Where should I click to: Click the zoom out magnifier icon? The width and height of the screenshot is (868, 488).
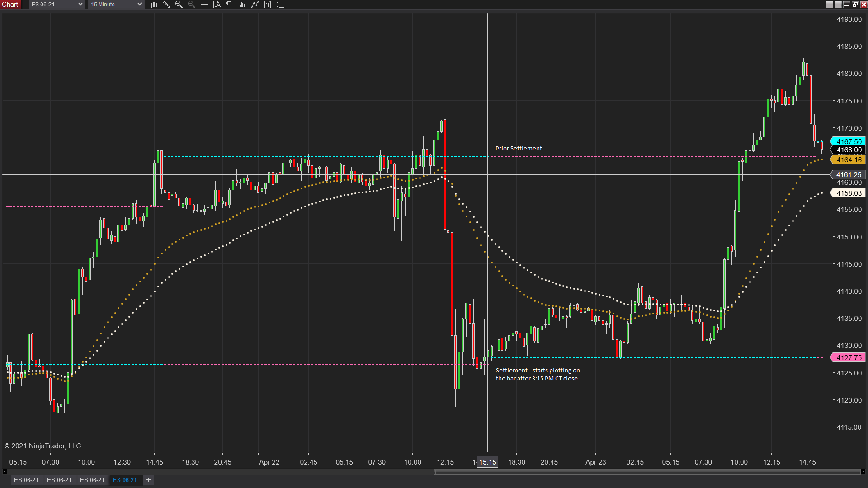click(x=192, y=5)
